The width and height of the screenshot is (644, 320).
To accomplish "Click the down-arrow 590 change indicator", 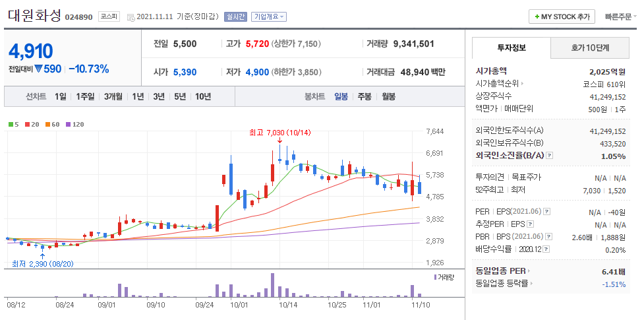I will point(48,69).
